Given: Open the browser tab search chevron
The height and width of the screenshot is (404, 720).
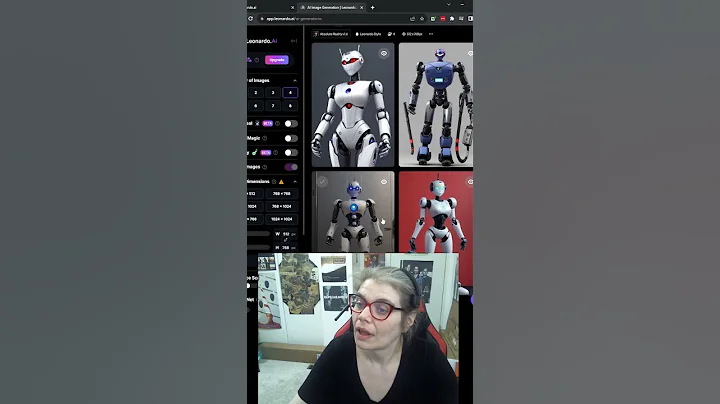Looking at the screenshot, I should [449, 5].
